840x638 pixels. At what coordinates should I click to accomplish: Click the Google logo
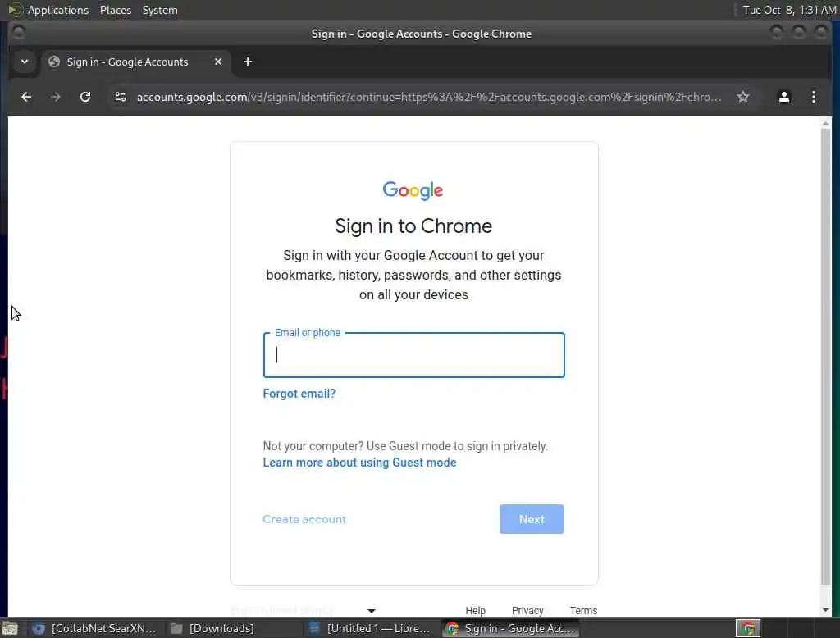tap(413, 191)
